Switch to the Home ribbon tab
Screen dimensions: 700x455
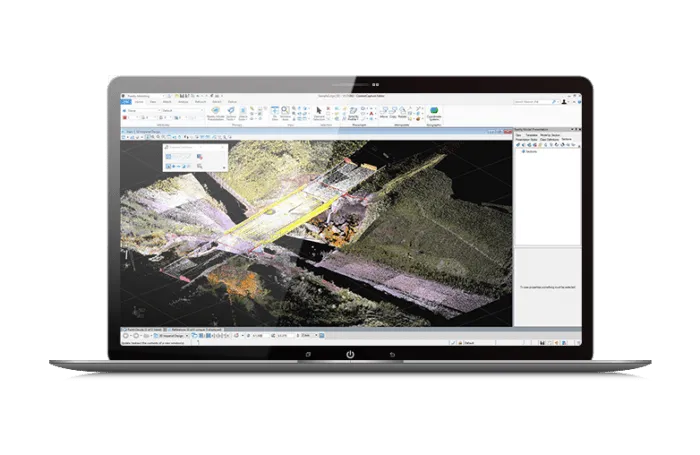point(140,101)
